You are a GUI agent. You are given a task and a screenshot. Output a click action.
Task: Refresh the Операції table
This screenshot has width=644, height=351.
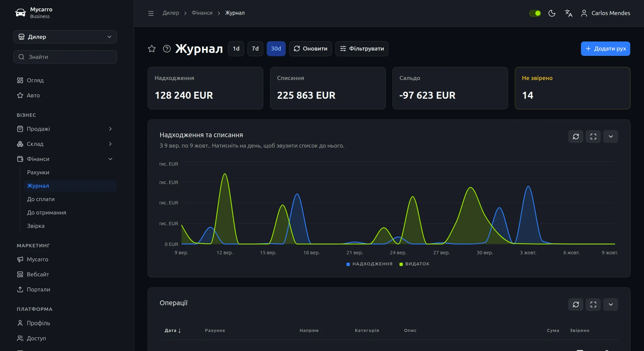tap(576, 304)
